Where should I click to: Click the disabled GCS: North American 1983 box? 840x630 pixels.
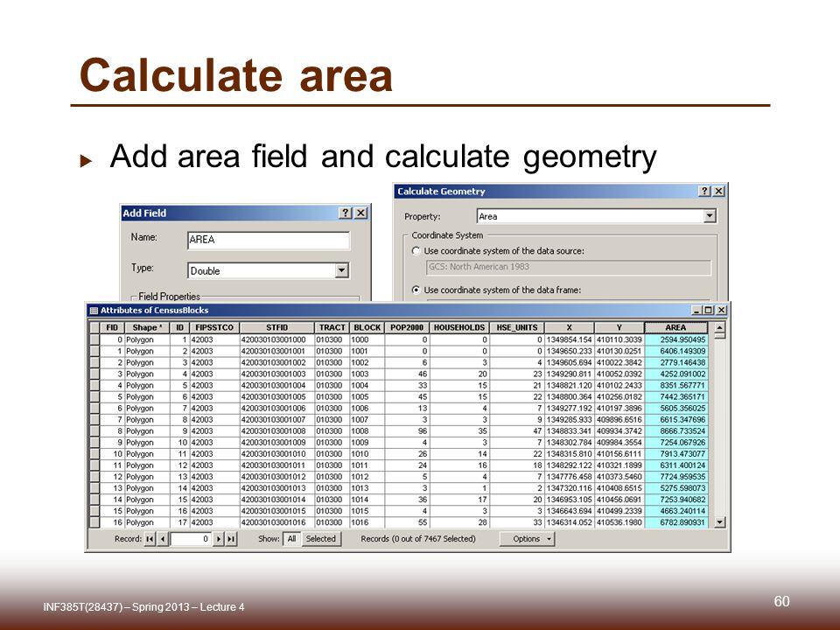pos(569,267)
